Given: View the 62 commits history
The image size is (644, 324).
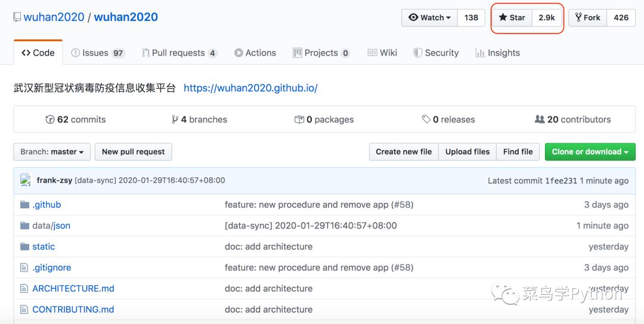Looking at the screenshot, I should click(76, 120).
